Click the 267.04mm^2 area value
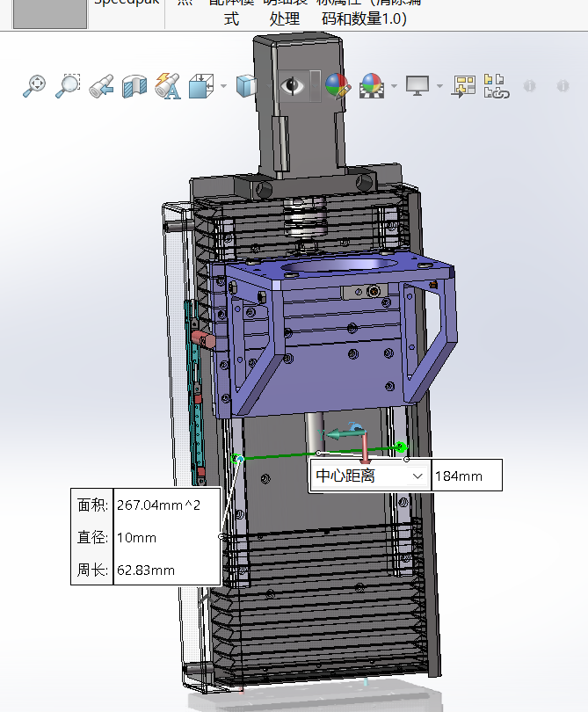 tap(158, 505)
